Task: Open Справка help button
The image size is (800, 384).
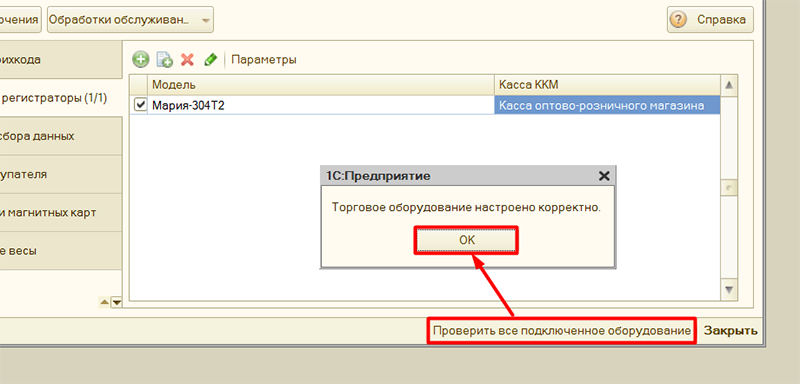Action: (x=710, y=20)
